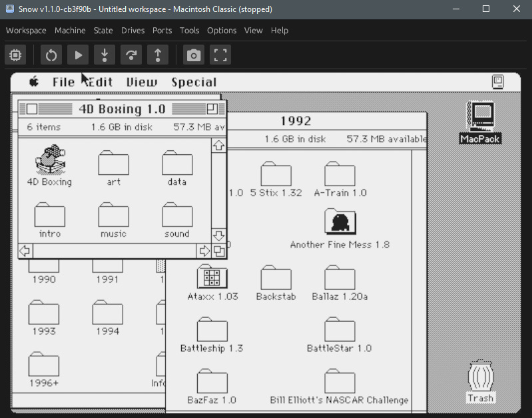The height and width of the screenshot is (418, 532).
Task: Click the run emulator play button
Action: click(x=78, y=55)
